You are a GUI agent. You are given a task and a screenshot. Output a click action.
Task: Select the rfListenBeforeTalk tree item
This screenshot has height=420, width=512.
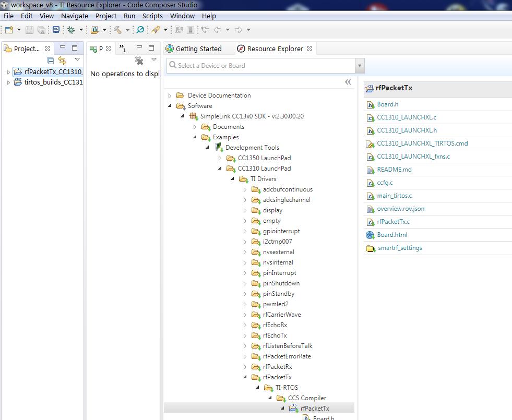point(288,346)
